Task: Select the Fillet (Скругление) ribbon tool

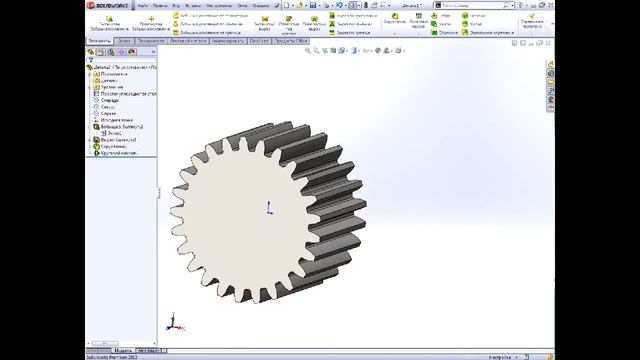Action: (x=394, y=19)
